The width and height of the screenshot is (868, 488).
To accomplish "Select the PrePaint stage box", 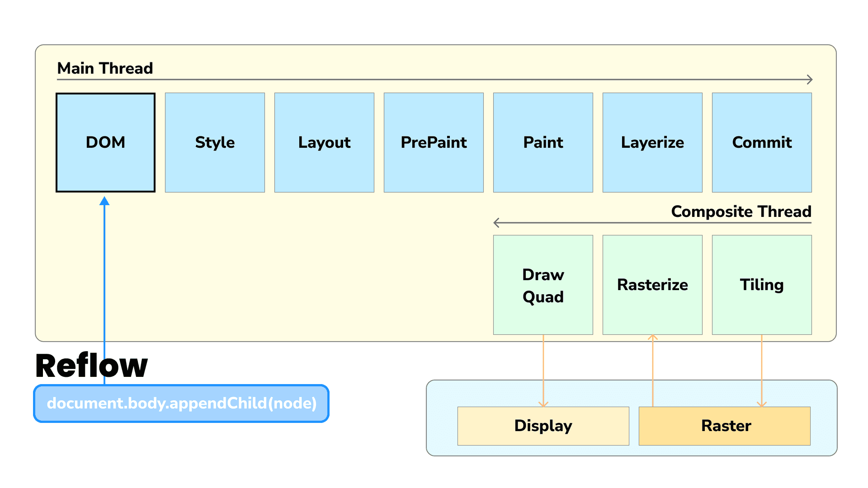I will click(434, 142).
